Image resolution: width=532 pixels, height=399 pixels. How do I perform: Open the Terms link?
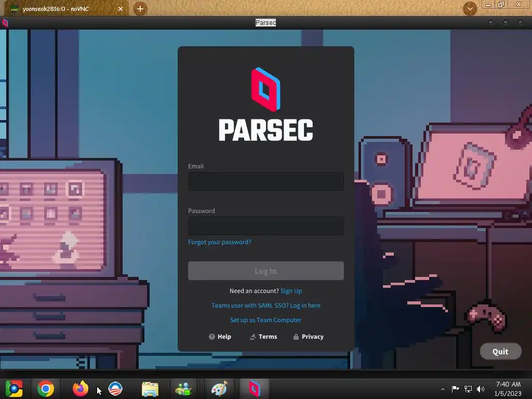[263, 337]
